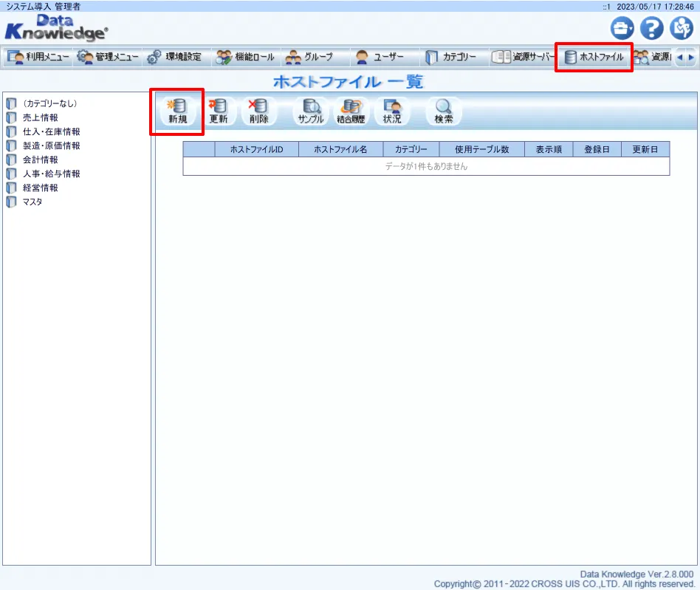
Task: Click the 更新 (Update) toolbar icon
Action: coord(218,112)
